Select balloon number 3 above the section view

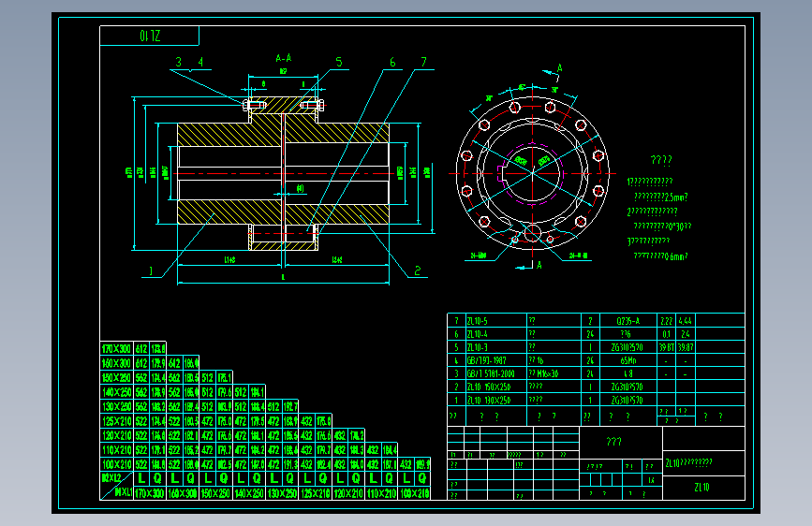coord(179,62)
